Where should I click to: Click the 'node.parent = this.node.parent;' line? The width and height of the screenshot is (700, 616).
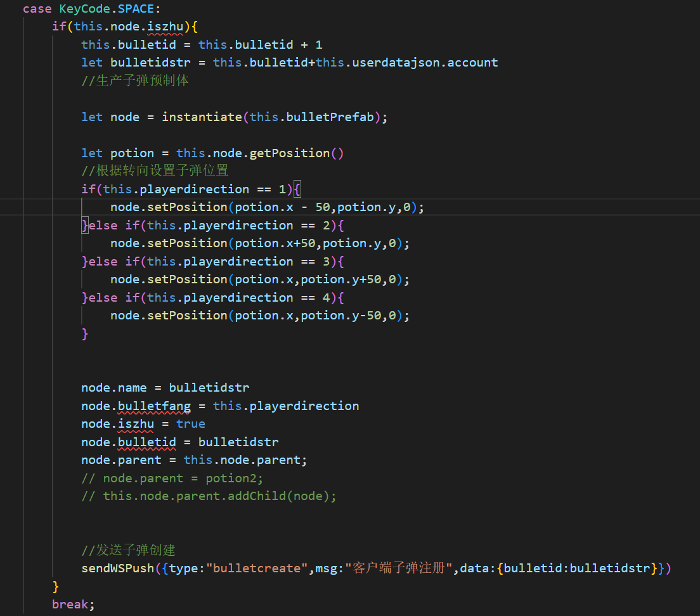coord(194,460)
